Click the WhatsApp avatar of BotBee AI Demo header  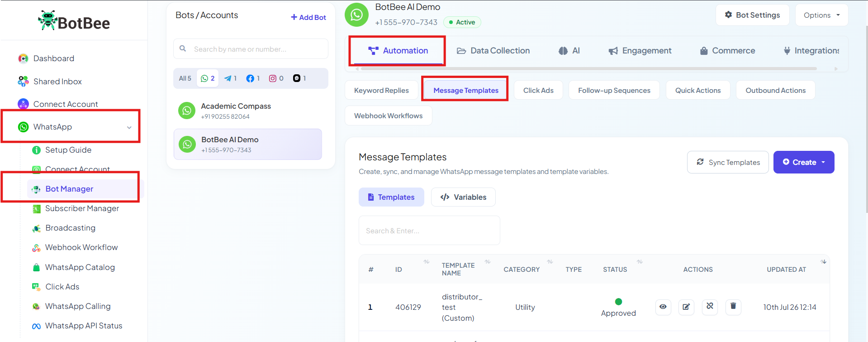[x=356, y=15]
